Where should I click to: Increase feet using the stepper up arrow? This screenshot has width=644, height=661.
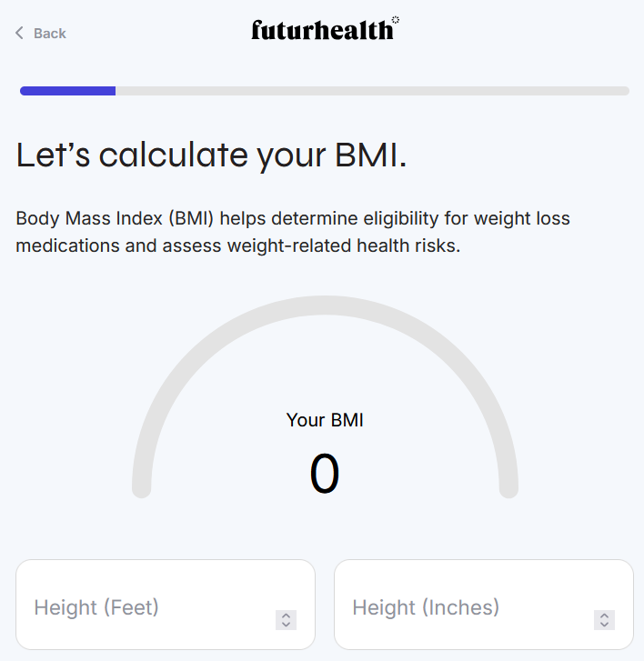[286, 616]
